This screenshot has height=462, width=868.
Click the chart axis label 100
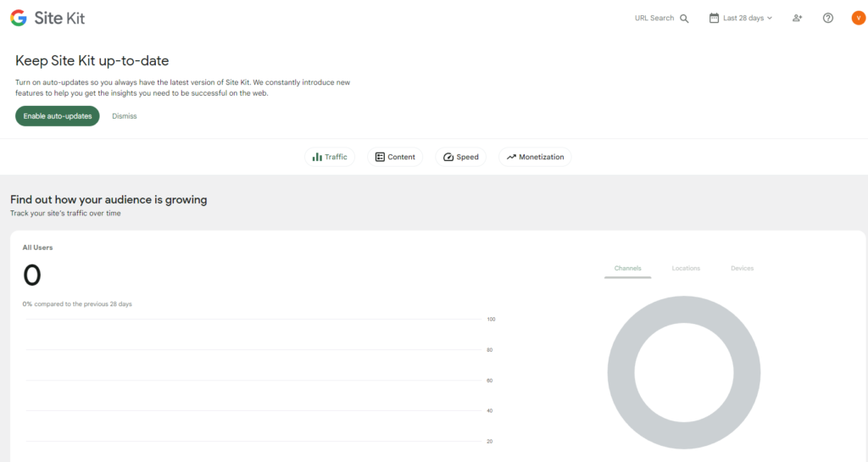click(491, 320)
